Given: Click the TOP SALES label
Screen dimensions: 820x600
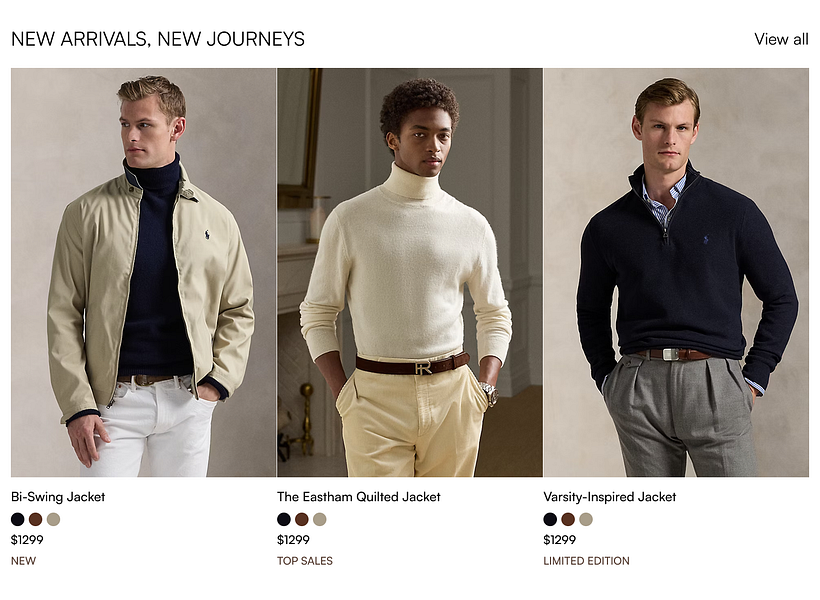Looking at the screenshot, I should 305,561.
